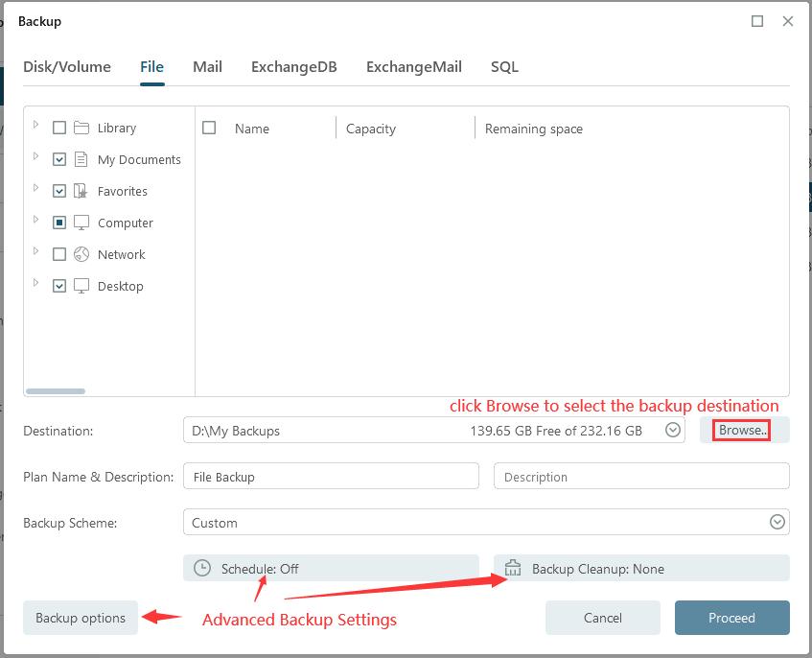Go to the ExchangeMail tab
Viewport: 812px width, 658px height.
[x=414, y=67]
